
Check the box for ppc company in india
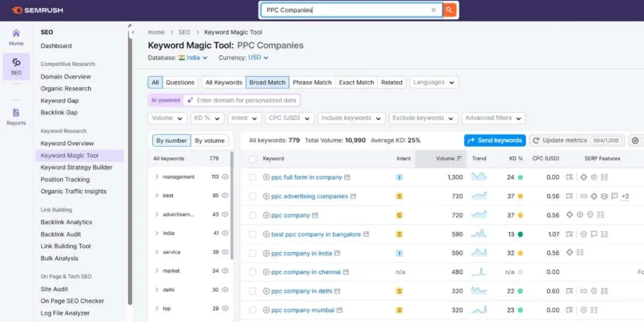point(253,253)
